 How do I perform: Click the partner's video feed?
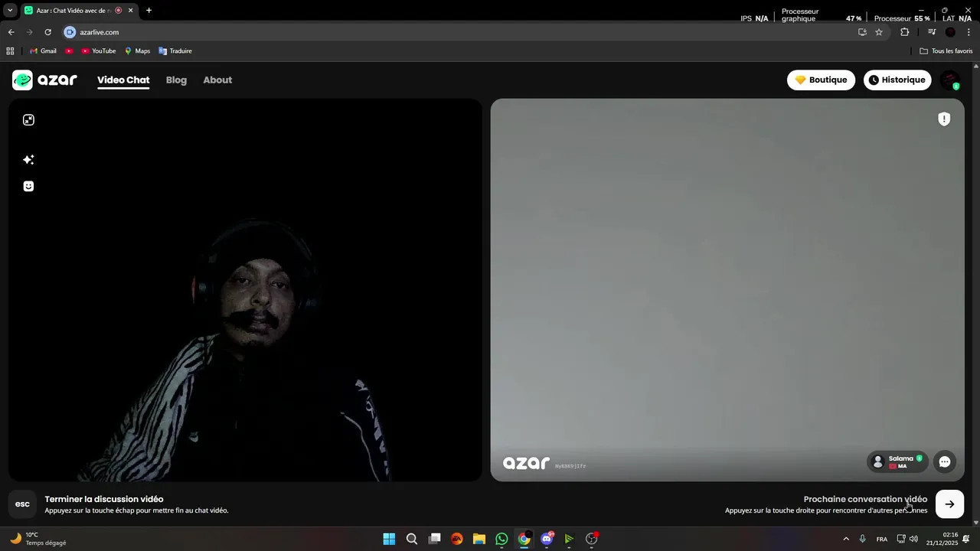click(727, 290)
